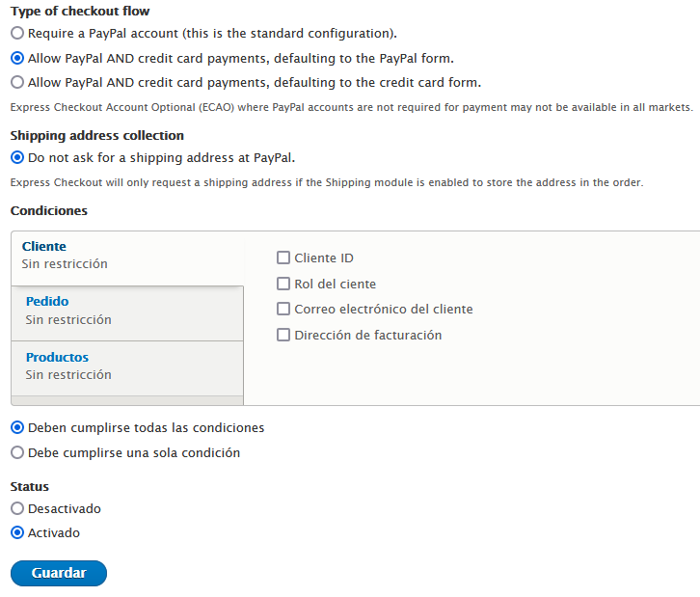Viewport: 700px width, 597px height.
Task: Click the partially visible tab below Productos
Action: [x=127, y=400]
